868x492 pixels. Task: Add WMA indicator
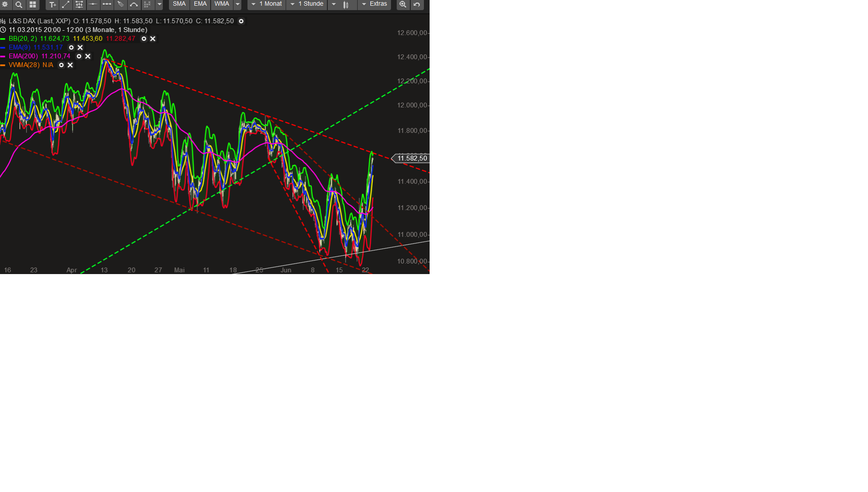pyautogui.click(x=222, y=4)
